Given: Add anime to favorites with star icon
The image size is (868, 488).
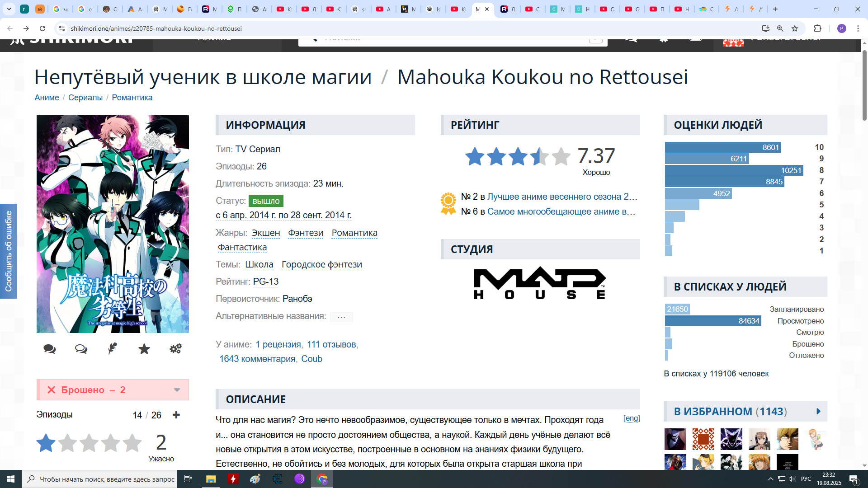Looking at the screenshot, I should pyautogui.click(x=144, y=349).
